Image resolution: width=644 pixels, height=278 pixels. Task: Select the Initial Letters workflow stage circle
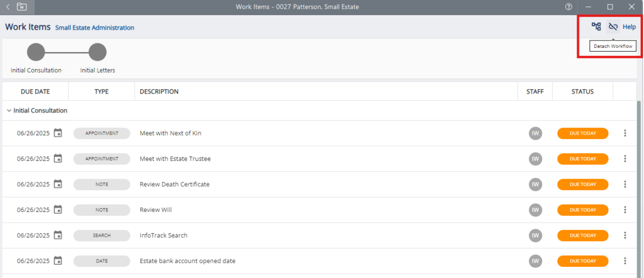pyautogui.click(x=97, y=52)
